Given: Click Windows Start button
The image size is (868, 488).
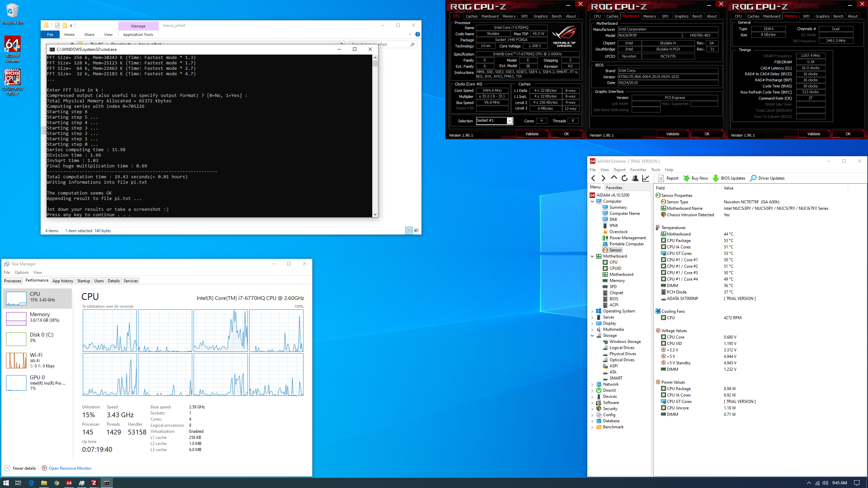Looking at the screenshot, I should click(x=6, y=483).
